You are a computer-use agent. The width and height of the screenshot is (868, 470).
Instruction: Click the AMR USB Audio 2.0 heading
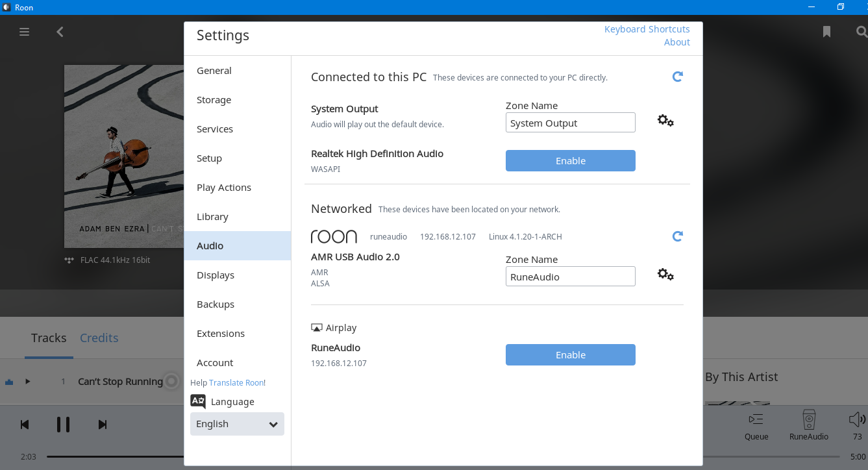355,257
